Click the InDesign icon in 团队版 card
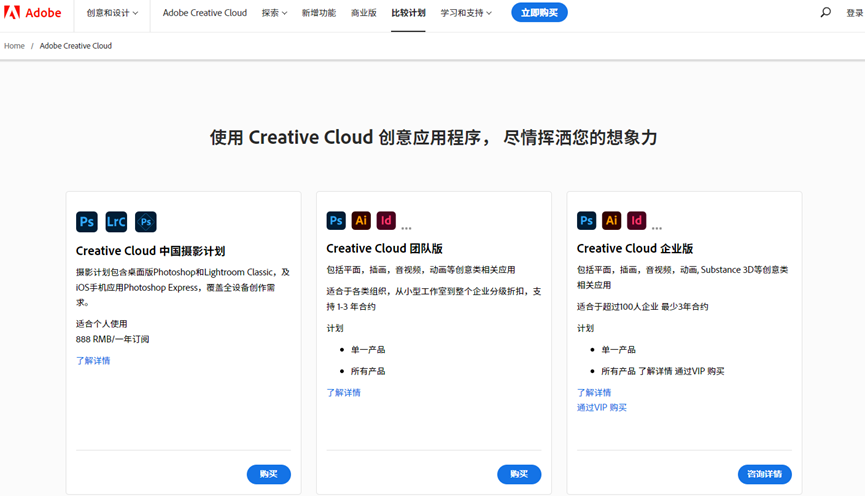The height and width of the screenshot is (496, 865). click(x=386, y=221)
